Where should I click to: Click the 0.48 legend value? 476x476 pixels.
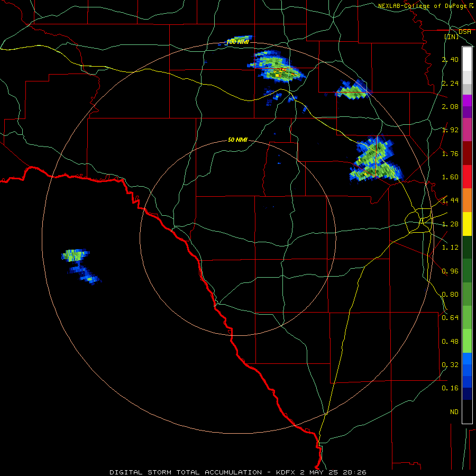[x=450, y=342]
